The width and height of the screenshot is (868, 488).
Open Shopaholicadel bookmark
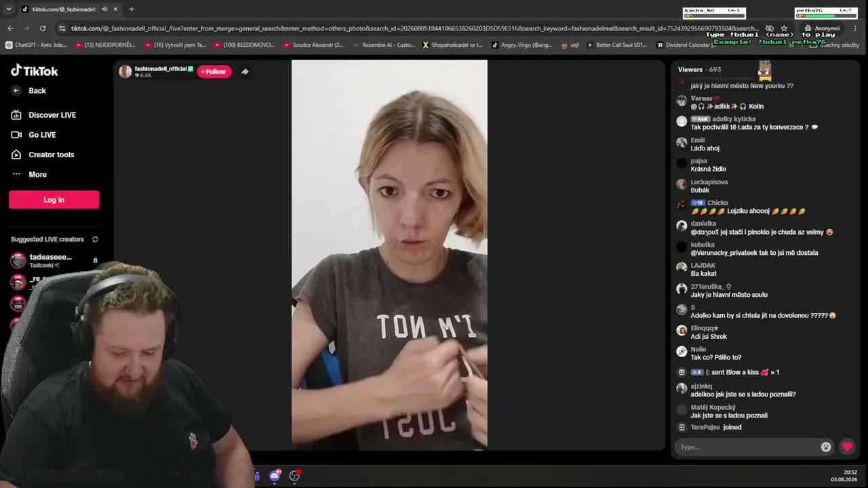(452, 45)
